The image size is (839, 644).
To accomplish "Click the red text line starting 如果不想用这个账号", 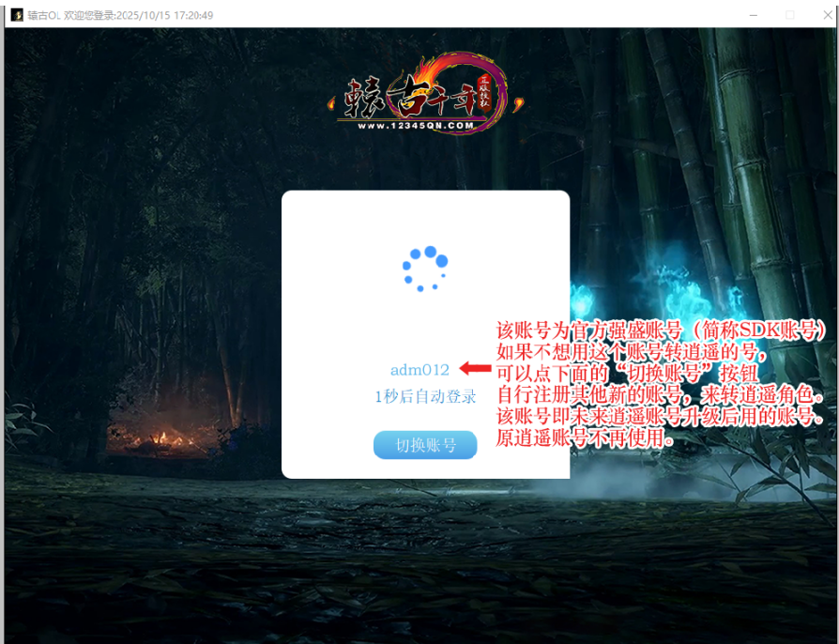I will 632,352.
